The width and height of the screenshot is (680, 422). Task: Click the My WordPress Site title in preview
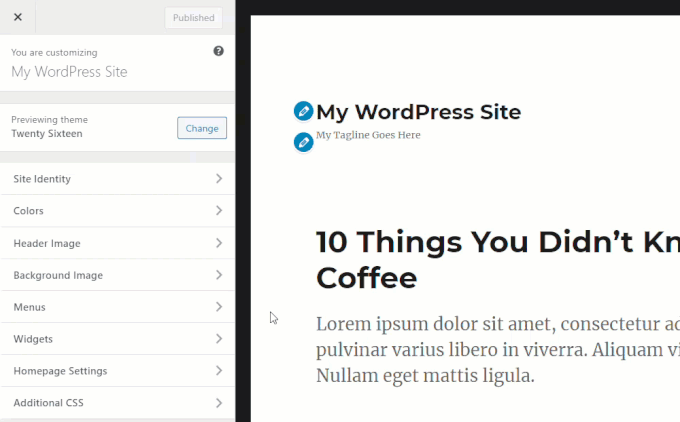(x=418, y=112)
